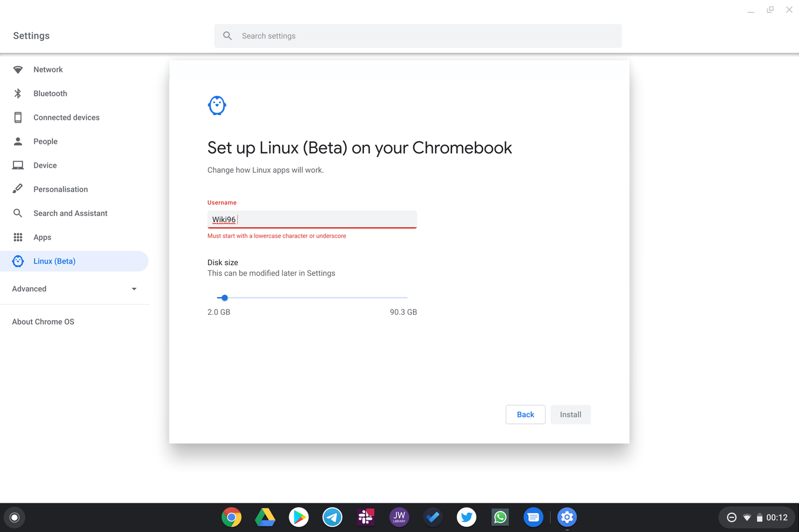Open WhatsApp from the taskbar
799x532 pixels.
(500, 517)
